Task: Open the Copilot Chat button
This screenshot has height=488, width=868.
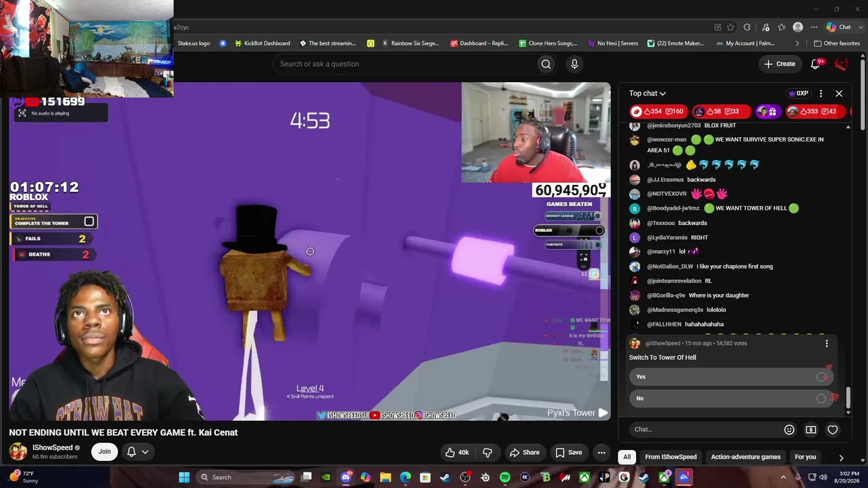Action: click(x=838, y=27)
